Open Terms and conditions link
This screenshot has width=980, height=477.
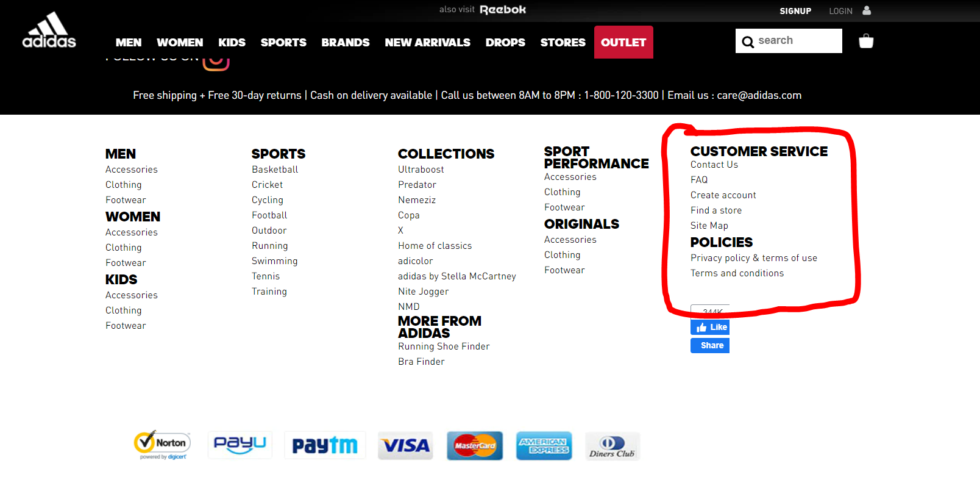(x=737, y=273)
